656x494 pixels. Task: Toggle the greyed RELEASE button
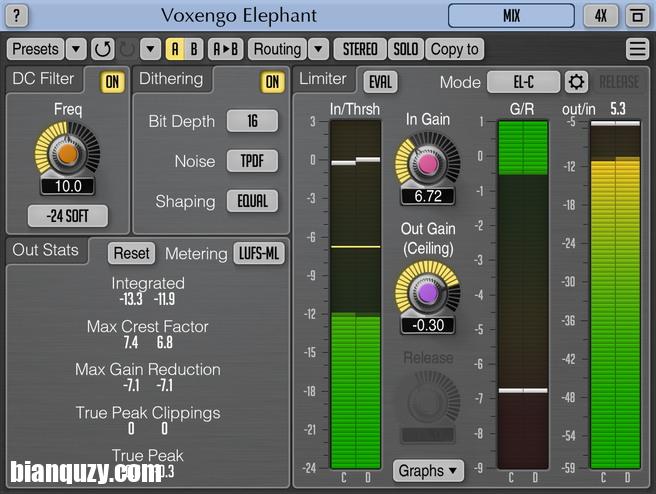pos(619,82)
